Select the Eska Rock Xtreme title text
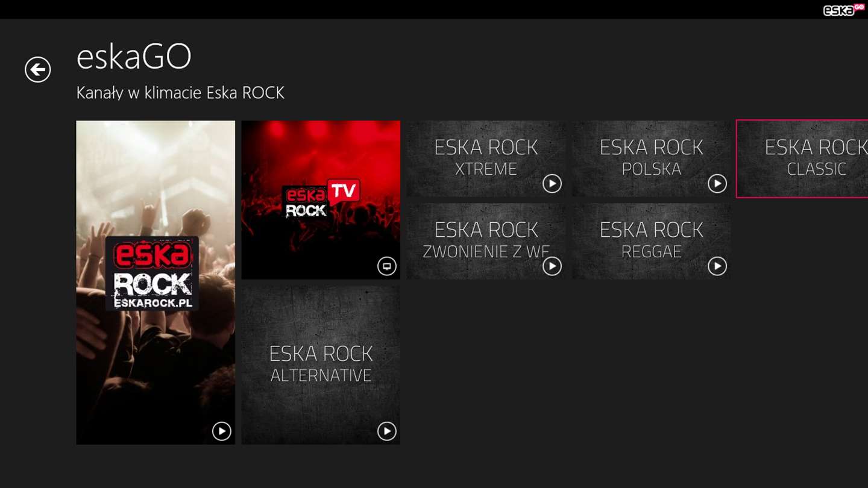 tap(486, 158)
